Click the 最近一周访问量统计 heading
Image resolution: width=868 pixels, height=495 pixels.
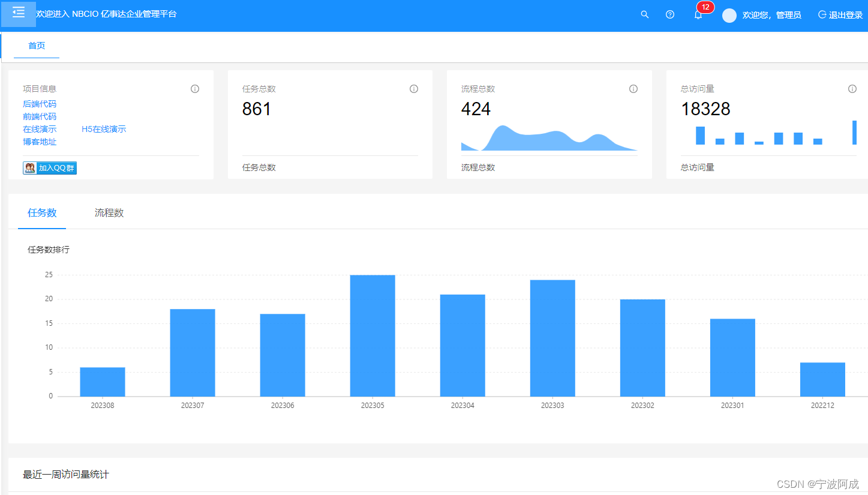point(66,475)
